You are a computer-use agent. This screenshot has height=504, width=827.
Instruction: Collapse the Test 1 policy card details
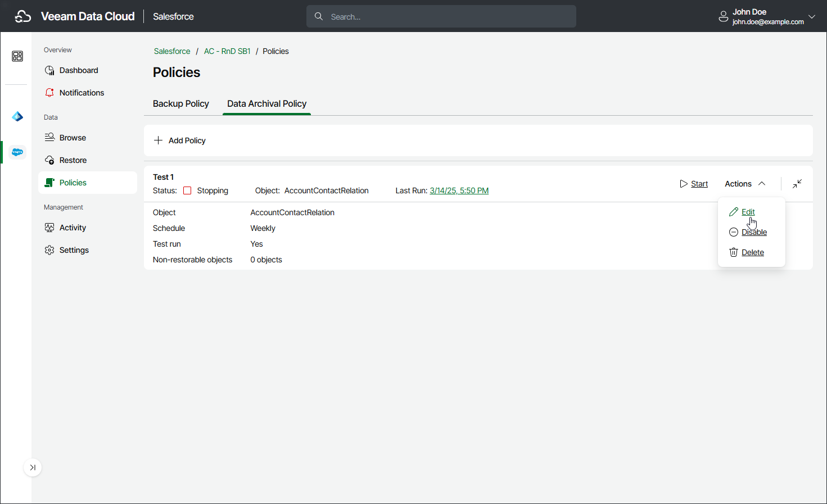pos(797,184)
